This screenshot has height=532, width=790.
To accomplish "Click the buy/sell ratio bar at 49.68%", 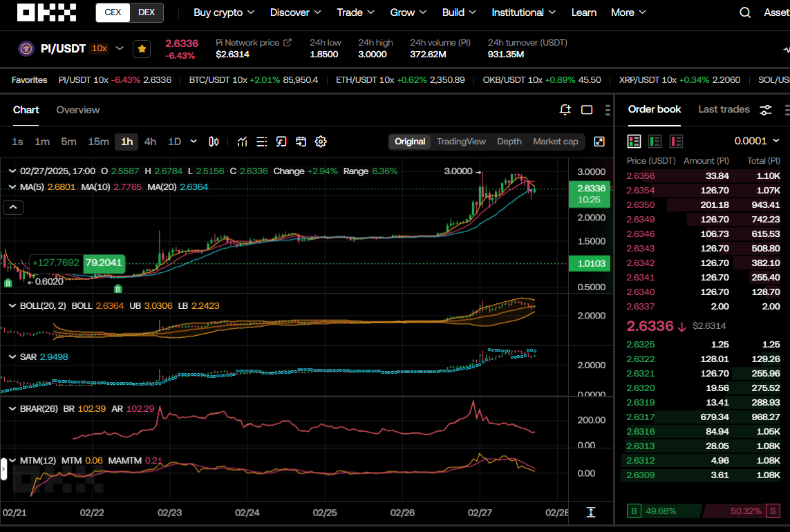I will pyautogui.click(x=664, y=511).
